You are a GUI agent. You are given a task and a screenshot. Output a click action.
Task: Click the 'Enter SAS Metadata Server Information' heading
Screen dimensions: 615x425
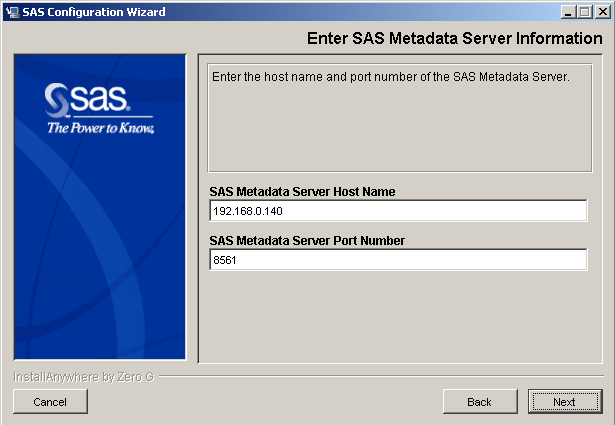454,38
